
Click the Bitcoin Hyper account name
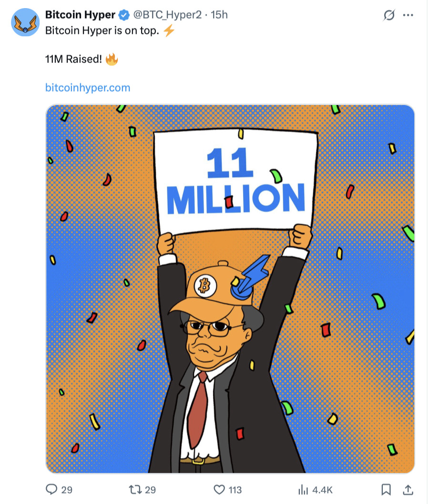[x=80, y=15]
